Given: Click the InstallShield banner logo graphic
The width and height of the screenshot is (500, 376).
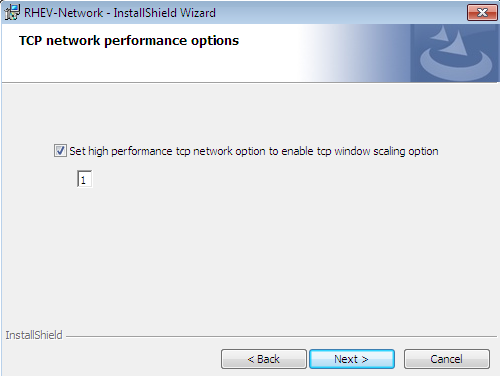Looking at the screenshot, I should 455,53.
